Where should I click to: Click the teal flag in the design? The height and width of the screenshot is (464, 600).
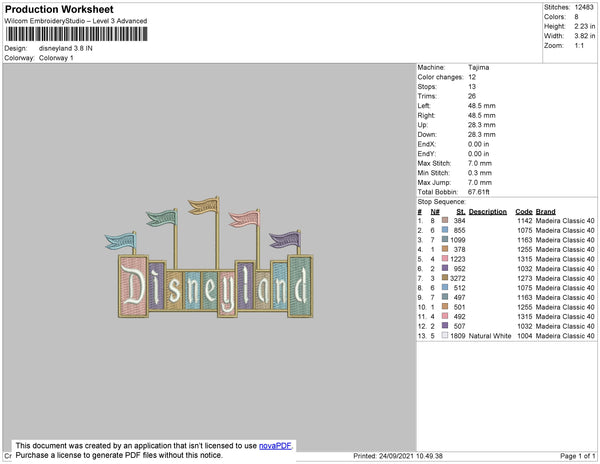(x=162, y=218)
